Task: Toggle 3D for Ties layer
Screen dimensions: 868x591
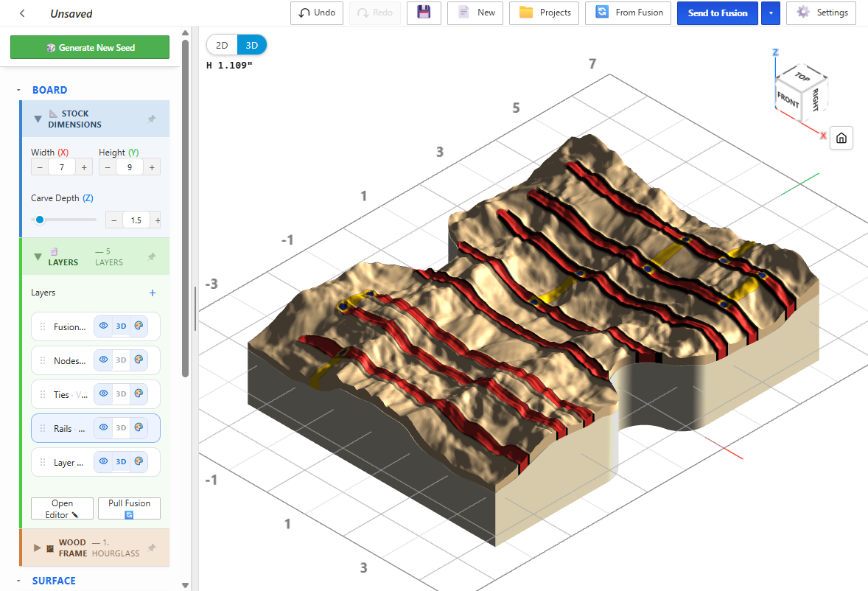Action: (x=122, y=394)
